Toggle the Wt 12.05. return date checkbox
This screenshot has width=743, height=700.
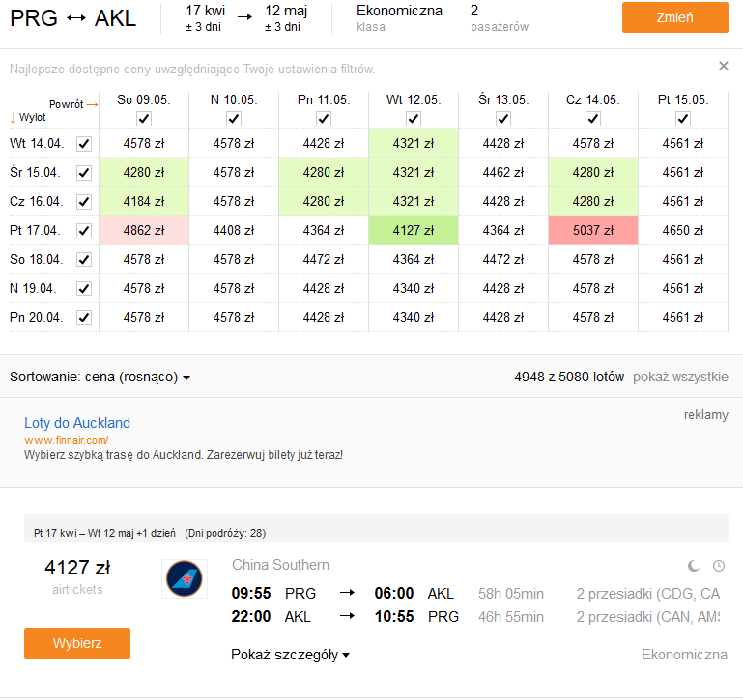click(x=414, y=119)
